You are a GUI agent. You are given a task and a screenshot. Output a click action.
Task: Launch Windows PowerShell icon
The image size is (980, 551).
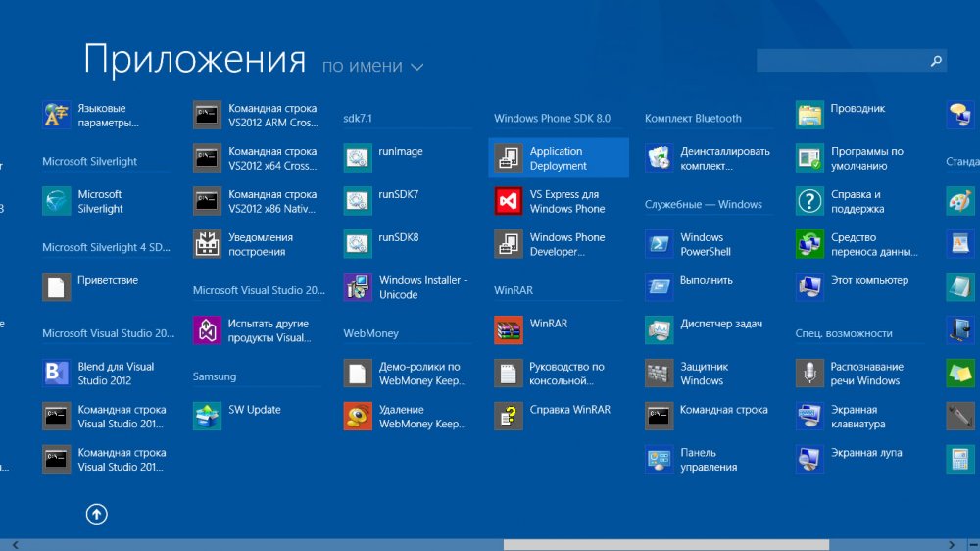pyautogui.click(x=659, y=244)
